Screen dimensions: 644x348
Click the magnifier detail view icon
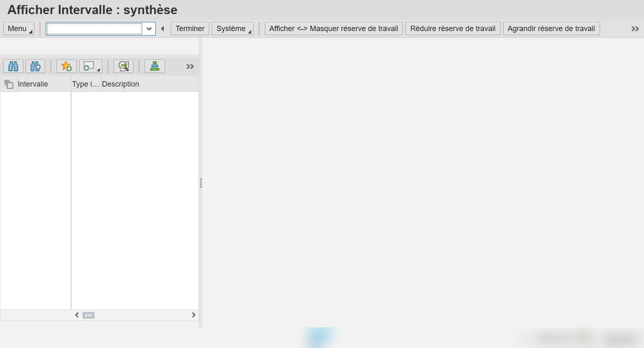click(x=123, y=66)
